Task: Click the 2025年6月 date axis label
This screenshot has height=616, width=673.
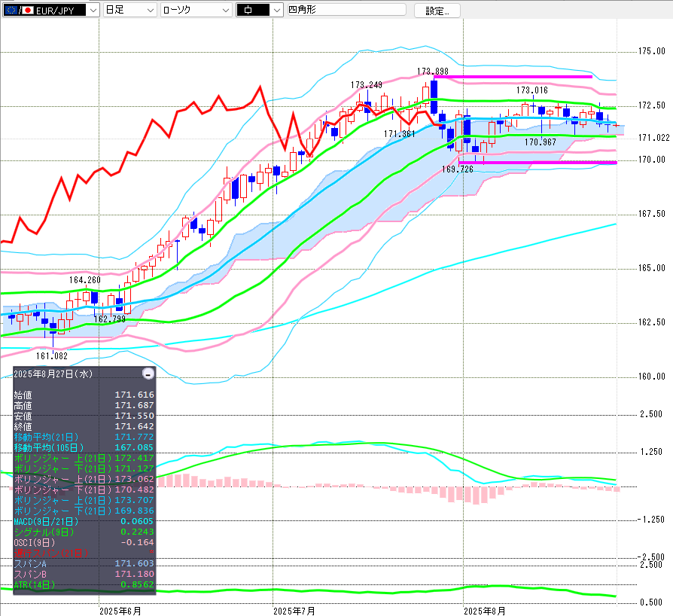Action: pyautogui.click(x=120, y=611)
